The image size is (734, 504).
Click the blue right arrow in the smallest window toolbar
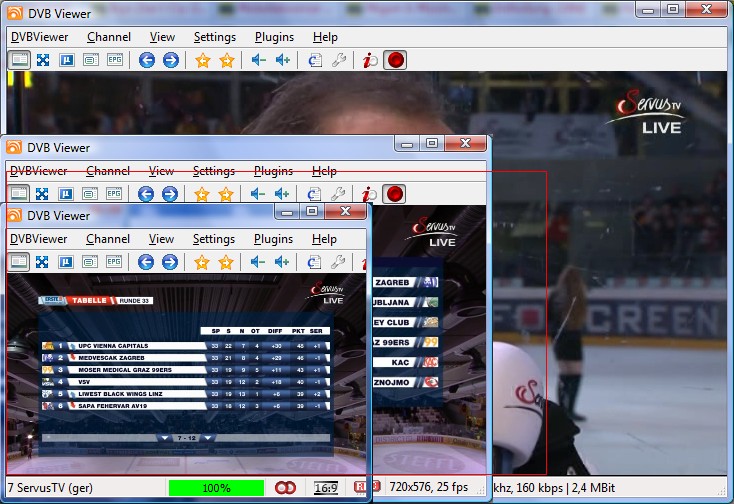click(170, 262)
